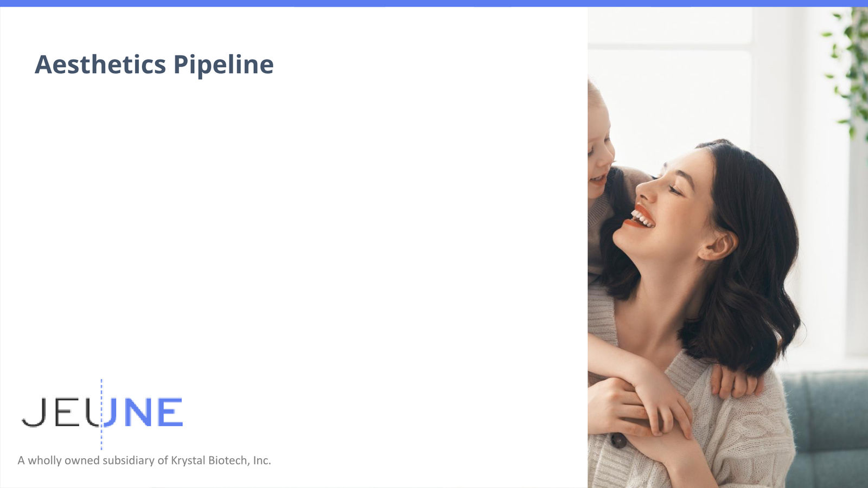Click the mother and child photo
868x488 pixels.
(x=727, y=247)
